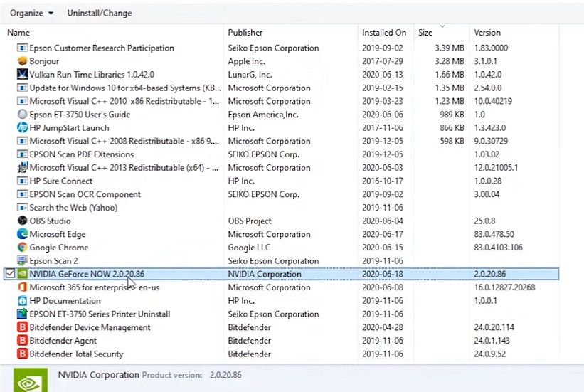The width and height of the screenshot is (584, 392).
Task: Click the Bitdefender Agent icon
Action: (x=22, y=341)
